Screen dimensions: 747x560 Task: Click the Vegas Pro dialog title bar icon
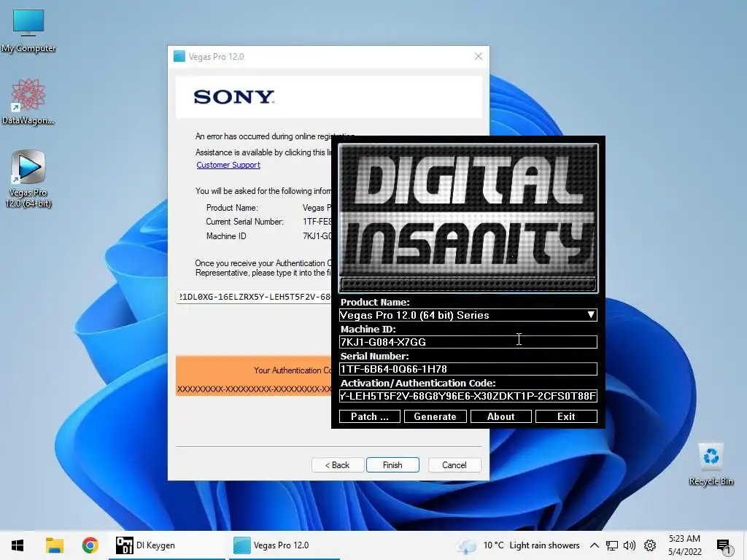179,57
